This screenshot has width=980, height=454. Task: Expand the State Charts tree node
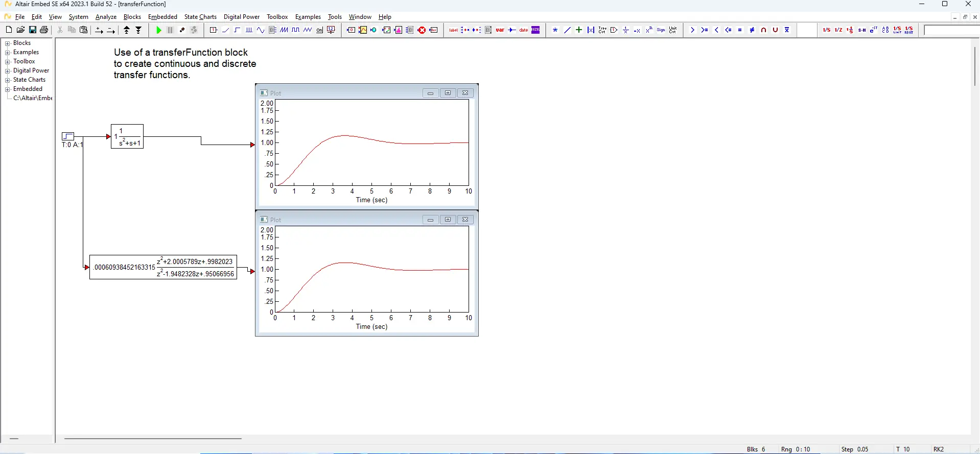click(8, 80)
